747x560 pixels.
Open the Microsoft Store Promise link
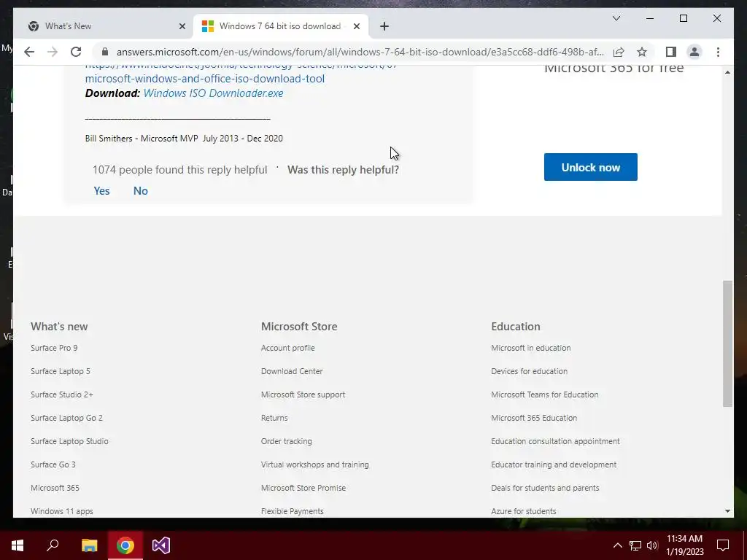pyautogui.click(x=303, y=488)
